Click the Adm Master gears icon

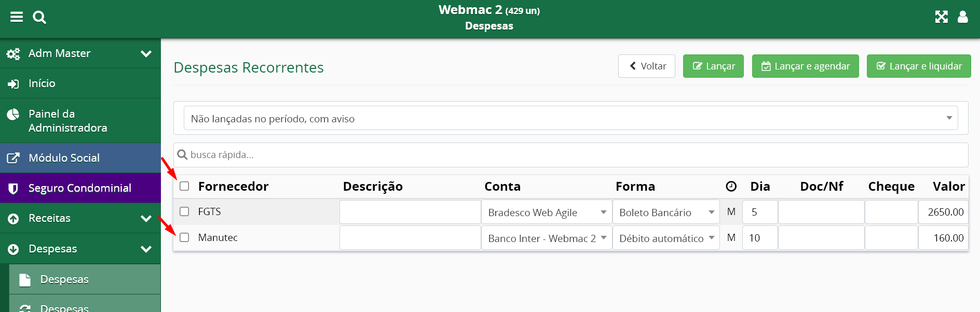(13, 53)
